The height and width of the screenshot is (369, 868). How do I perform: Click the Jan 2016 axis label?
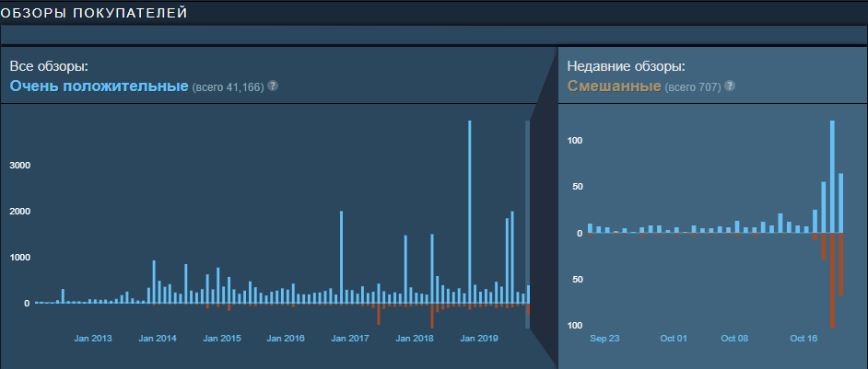286,339
